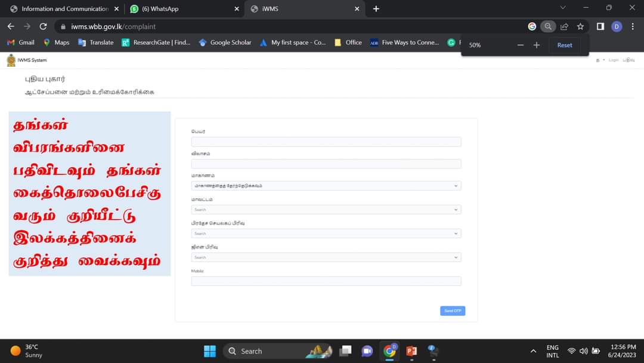The width and height of the screenshot is (644, 363).
Task: Click the Send OTP button
Action: [453, 311]
